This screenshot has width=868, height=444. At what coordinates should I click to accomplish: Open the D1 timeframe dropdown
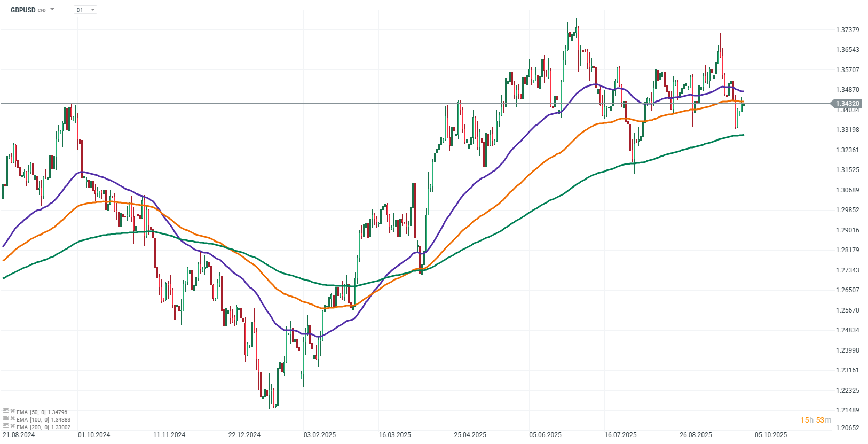pos(85,10)
